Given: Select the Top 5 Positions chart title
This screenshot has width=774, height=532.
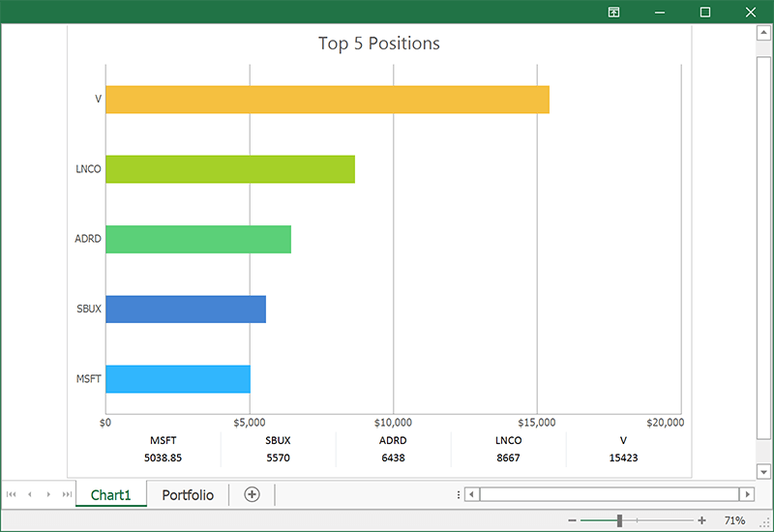Looking at the screenshot, I should [378, 44].
